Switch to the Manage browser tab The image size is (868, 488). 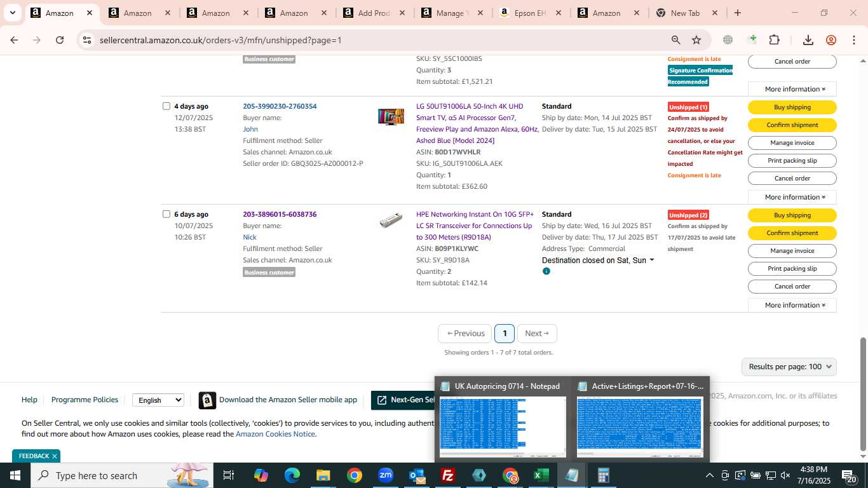click(x=452, y=13)
